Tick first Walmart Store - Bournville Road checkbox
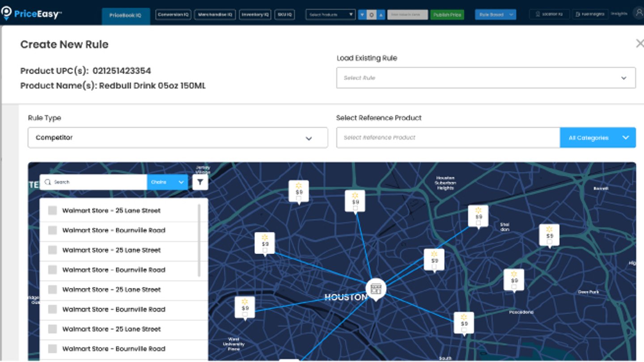 (x=52, y=230)
